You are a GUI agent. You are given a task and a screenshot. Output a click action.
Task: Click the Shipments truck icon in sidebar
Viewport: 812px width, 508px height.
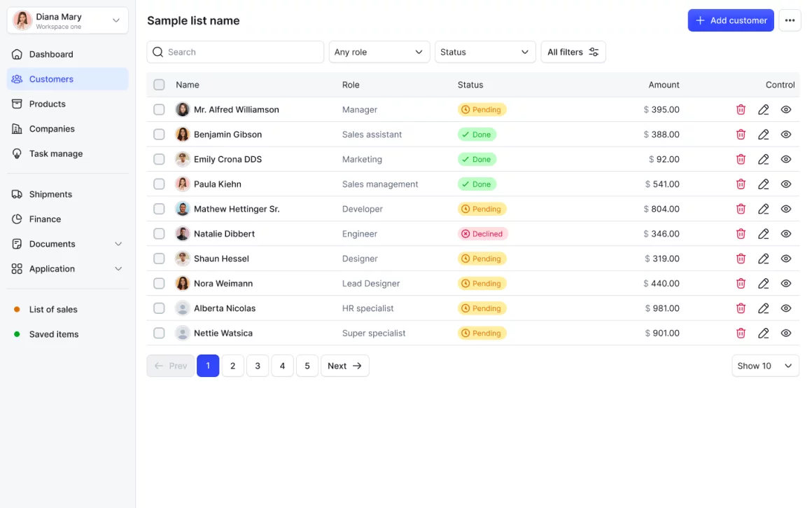(17, 194)
